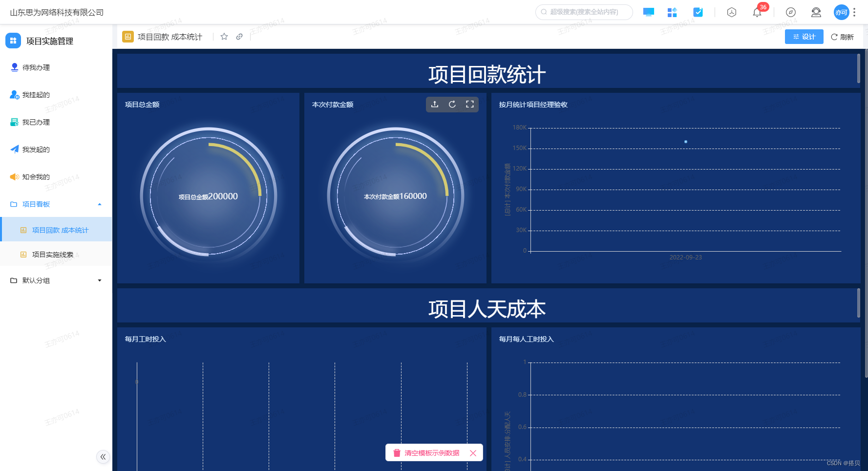The width and height of the screenshot is (868, 471).
Task: Click the user avatar 亦可
Action: click(841, 12)
